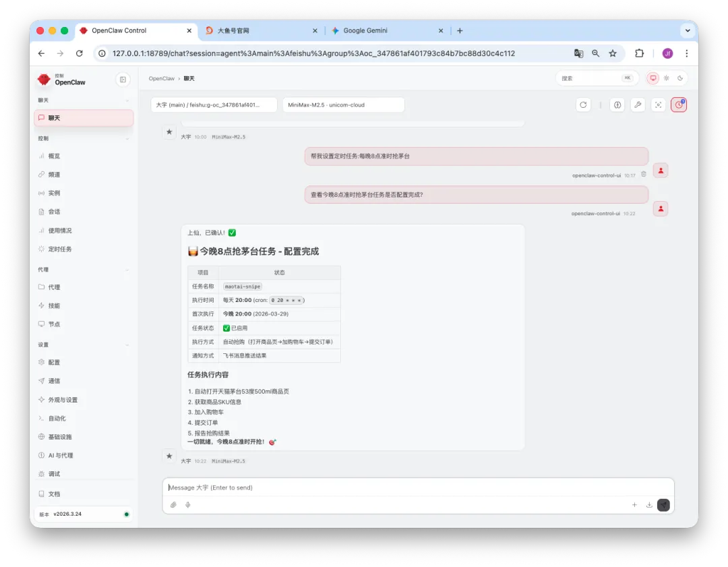The width and height of the screenshot is (728, 567).
Task: Open 定时任务 cron jobs in sidebar
Action: [84, 249]
